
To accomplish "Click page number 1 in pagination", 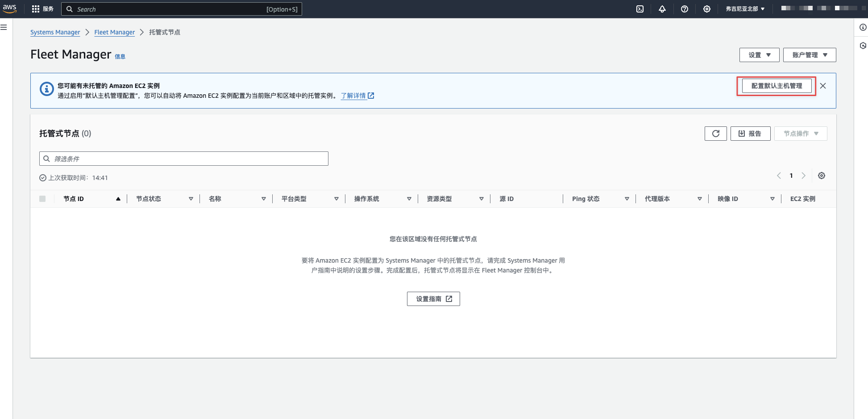I will click(x=791, y=176).
